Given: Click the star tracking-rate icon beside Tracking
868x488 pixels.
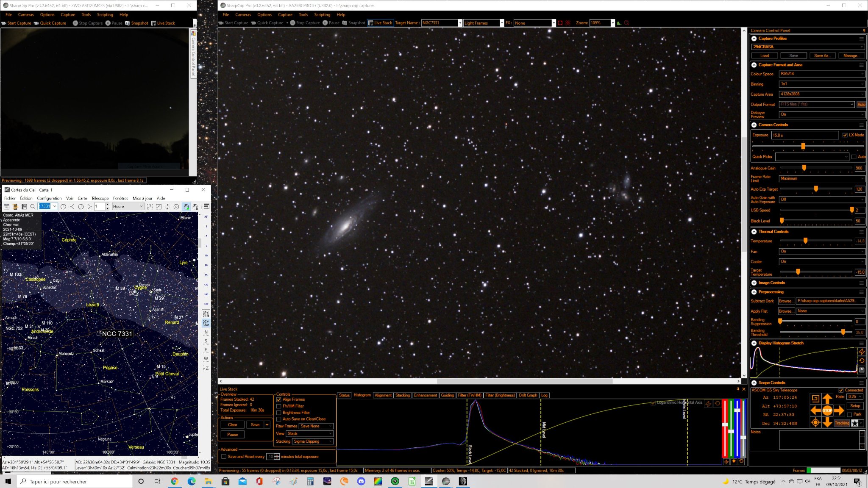Looking at the screenshot, I should click(855, 423).
